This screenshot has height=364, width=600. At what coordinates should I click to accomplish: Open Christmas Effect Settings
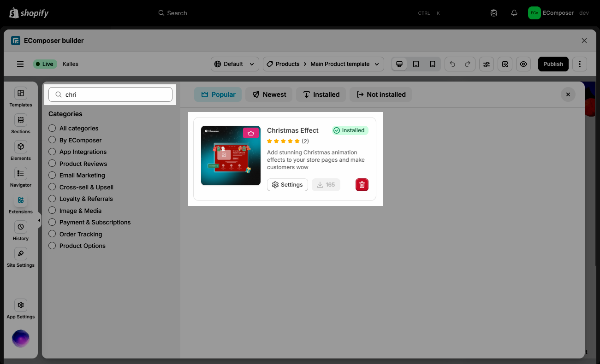(x=287, y=185)
